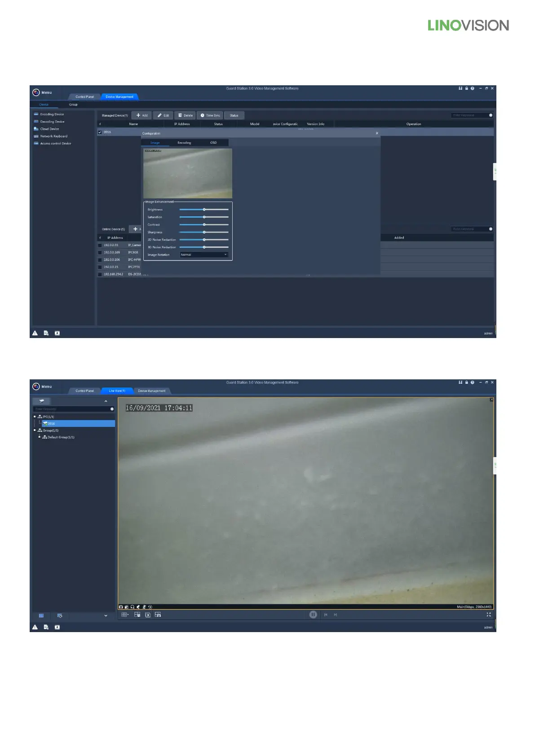Tick the checkbox for online device 192.0.0.106
This screenshot has height=756, width=535.
point(100,259)
